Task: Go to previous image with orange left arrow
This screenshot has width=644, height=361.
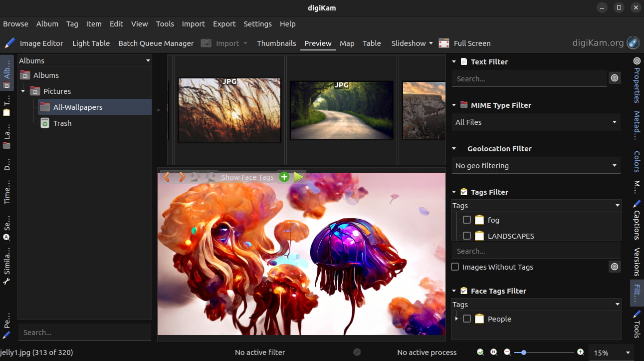Action: [167, 177]
